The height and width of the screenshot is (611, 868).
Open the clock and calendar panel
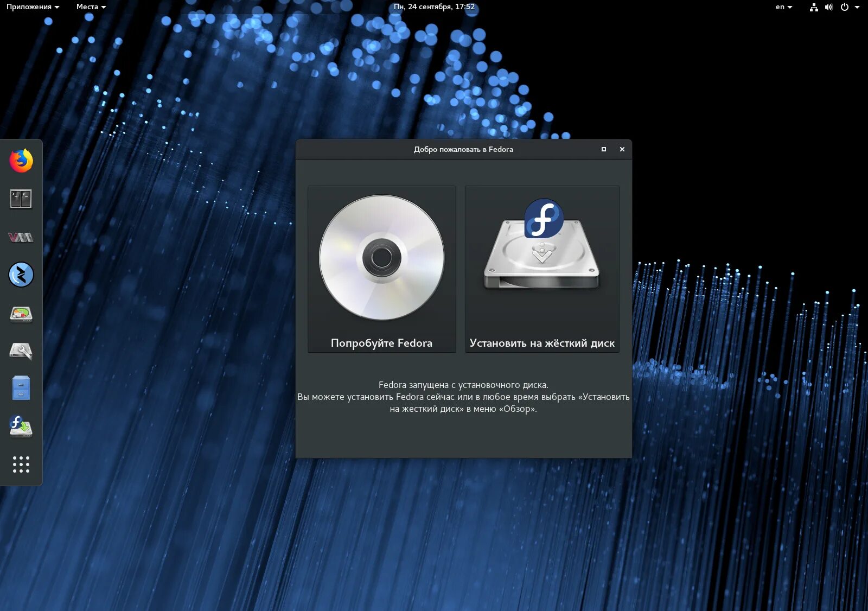[434, 7]
